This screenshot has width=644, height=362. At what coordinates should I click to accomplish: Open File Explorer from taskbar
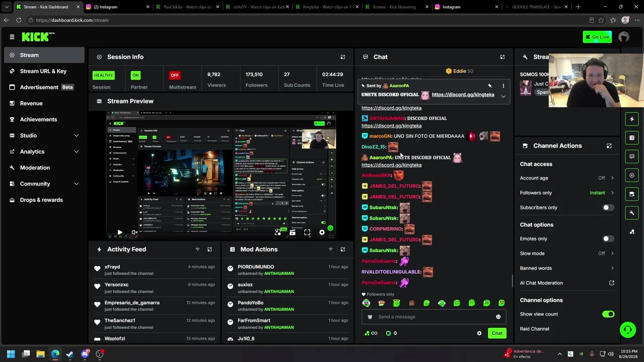coord(40,354)
